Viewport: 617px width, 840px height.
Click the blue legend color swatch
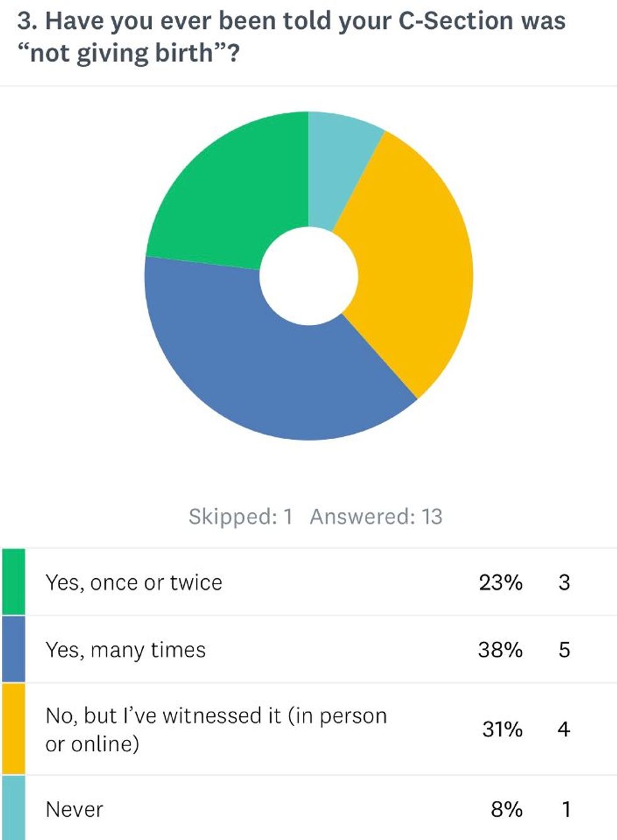click(x=13, y=649)
